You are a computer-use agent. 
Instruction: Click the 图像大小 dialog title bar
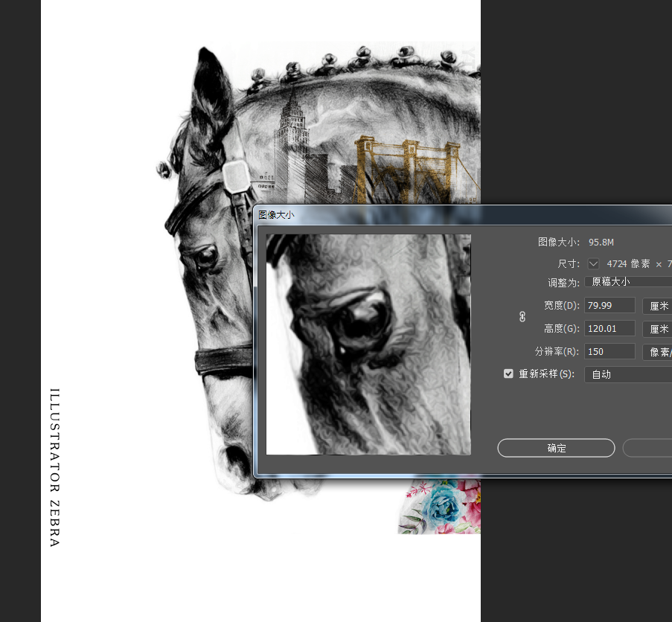463,214
